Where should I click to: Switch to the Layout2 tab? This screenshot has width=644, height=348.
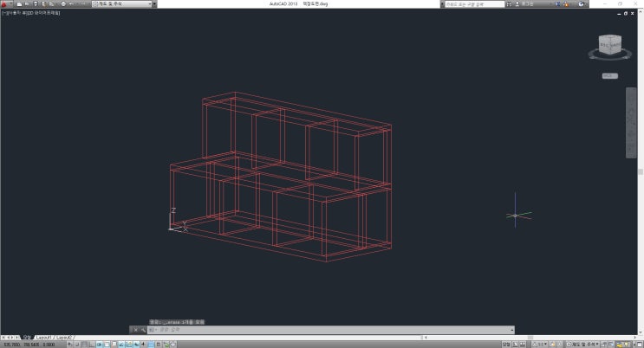(65, 337)
